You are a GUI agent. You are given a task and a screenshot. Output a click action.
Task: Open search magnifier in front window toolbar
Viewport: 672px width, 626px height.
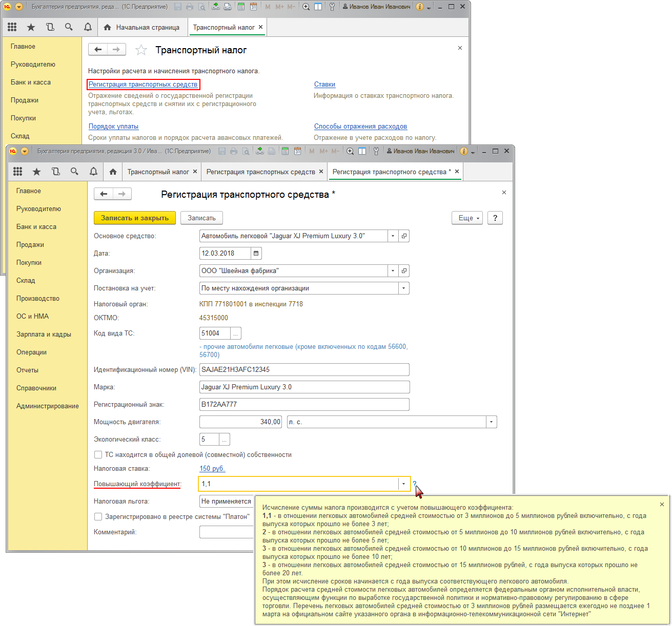74,172
